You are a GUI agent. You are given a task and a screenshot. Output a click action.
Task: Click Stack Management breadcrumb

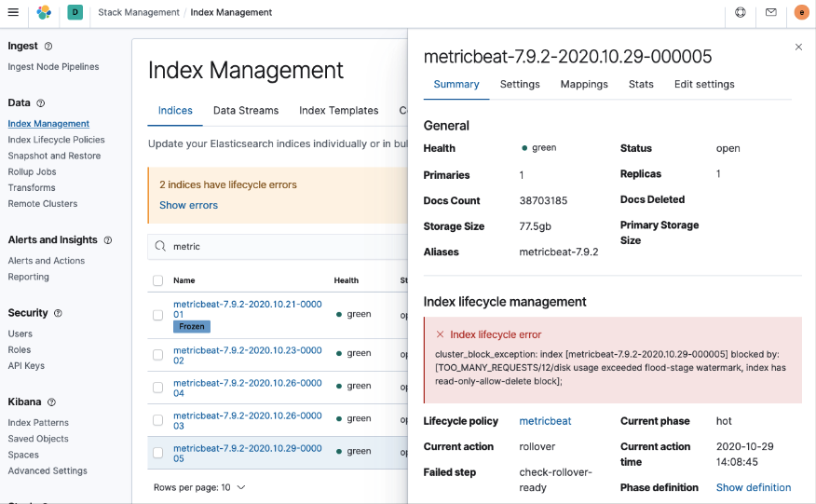point(139,12)
